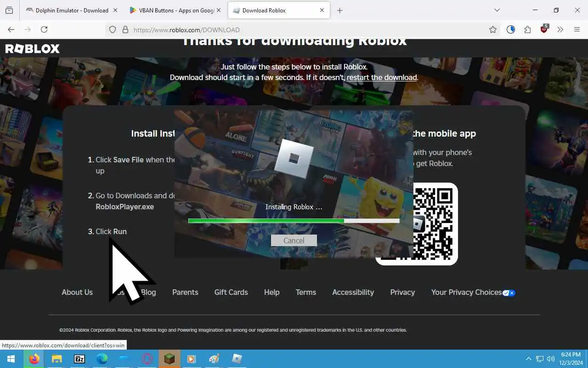Open Windows Start menu

click(x=11, y=359)
